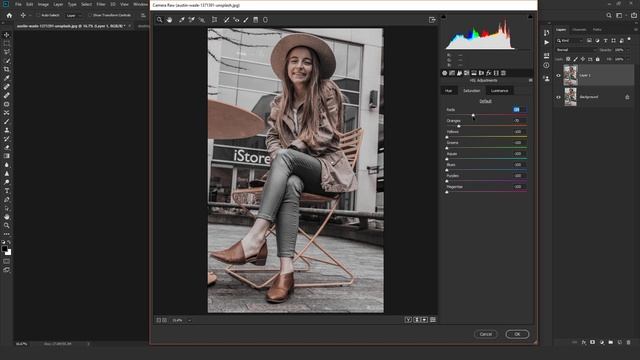Open the Calibration panel icon

496,73
